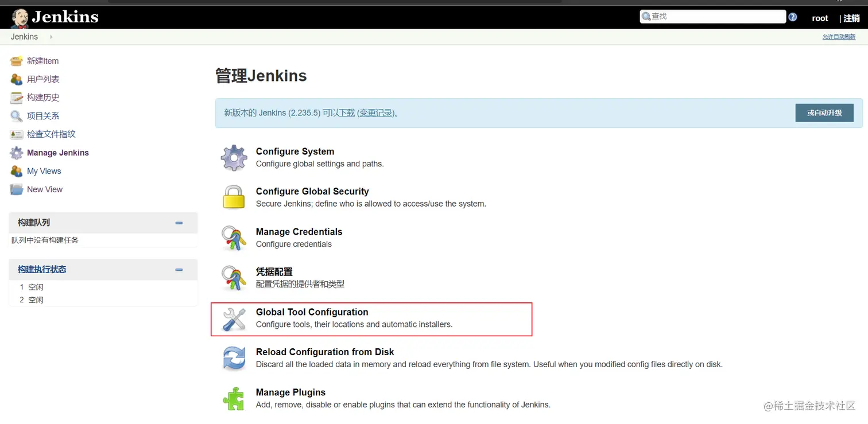868x424 pixels.
Task: Click the 队列中没有构建任务 text
Action: 45,240
